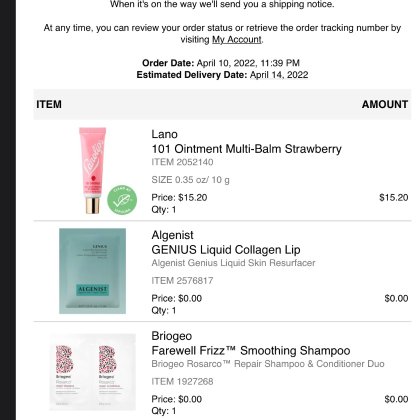Open 101 Ointment Multi-Balm Strawberry title
Screen dimensions: 420x420
246,149
